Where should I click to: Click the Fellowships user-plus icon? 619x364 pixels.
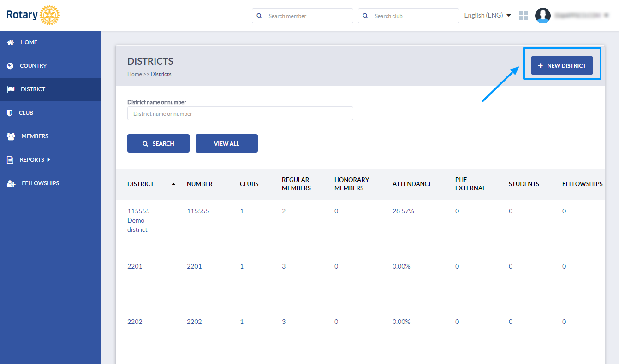point(11,183)
